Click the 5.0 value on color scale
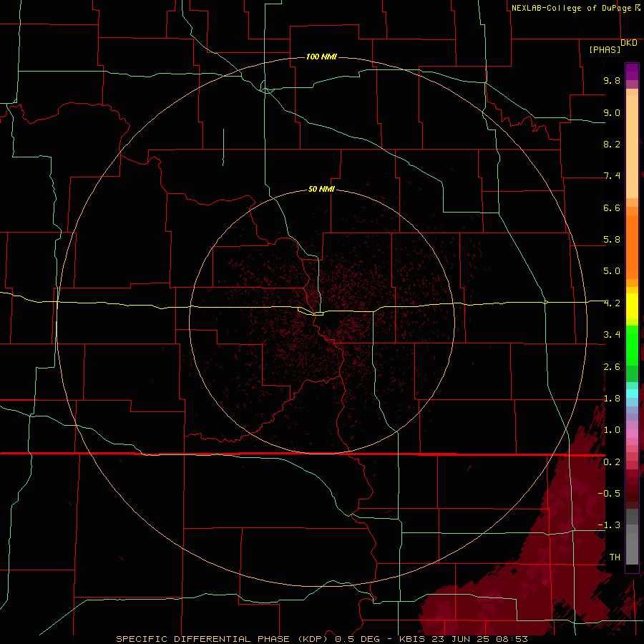644x644 pixels. coord(612,271)
